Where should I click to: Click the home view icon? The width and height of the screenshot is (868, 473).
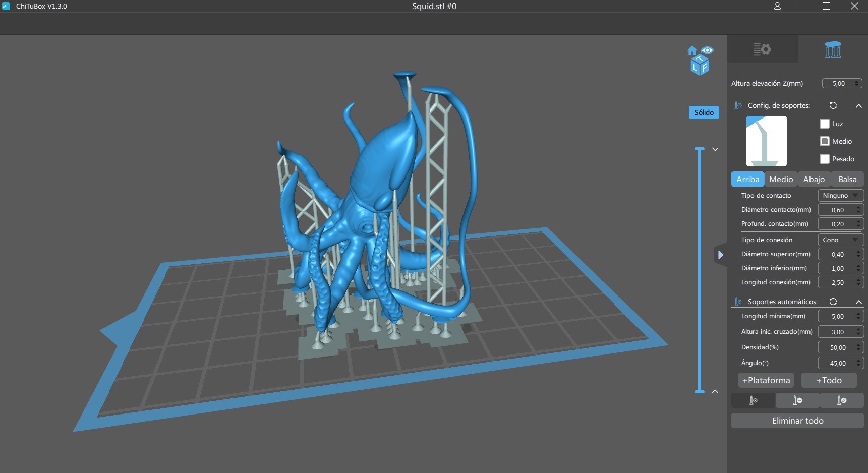[692, 50]
